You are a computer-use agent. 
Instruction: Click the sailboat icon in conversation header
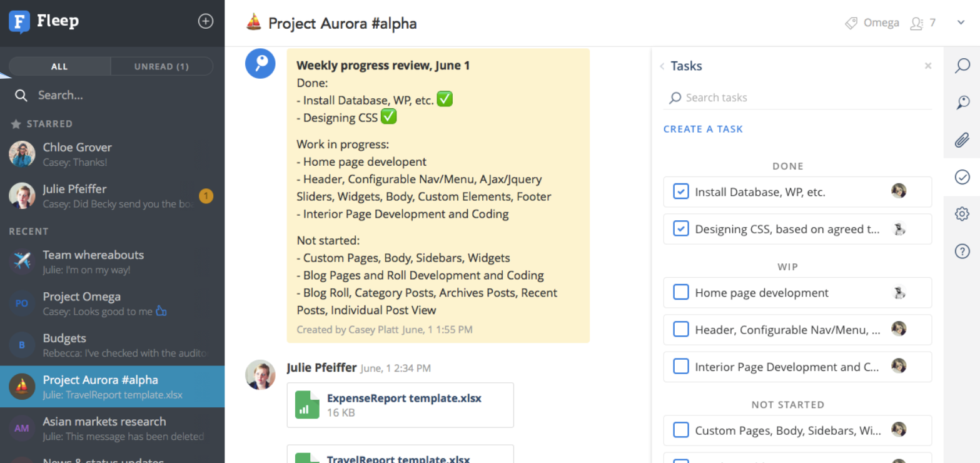point(254,23)
